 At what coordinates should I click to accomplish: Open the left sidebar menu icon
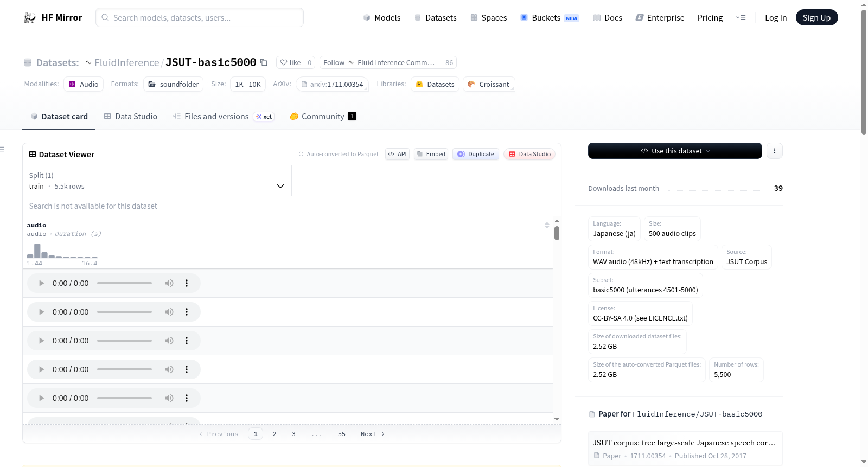point(2,149)
